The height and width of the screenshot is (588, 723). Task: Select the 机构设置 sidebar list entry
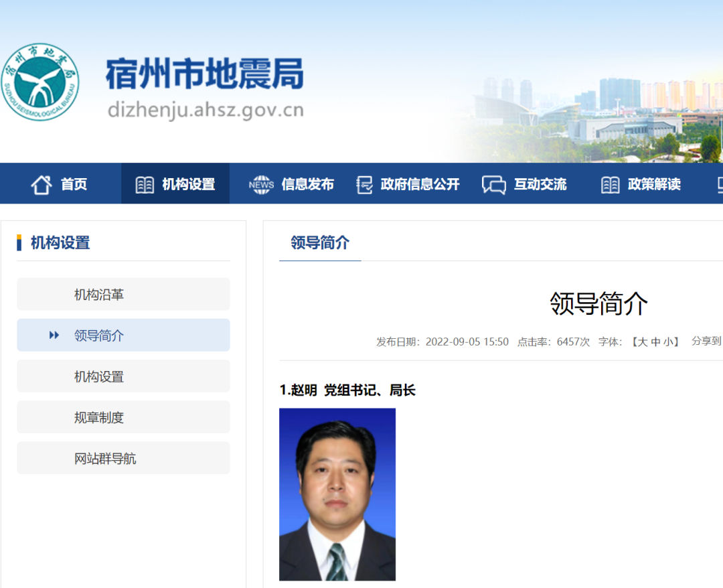123,376
